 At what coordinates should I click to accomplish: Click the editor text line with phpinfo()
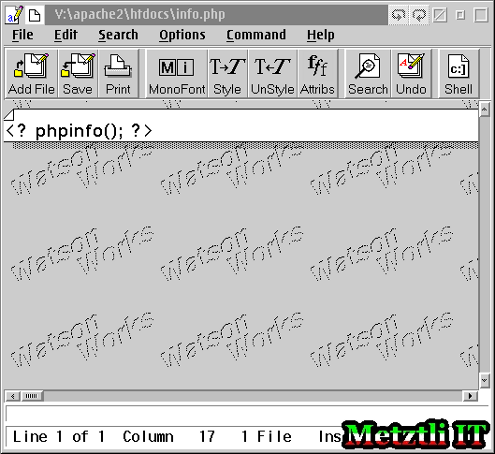[241, 130]
